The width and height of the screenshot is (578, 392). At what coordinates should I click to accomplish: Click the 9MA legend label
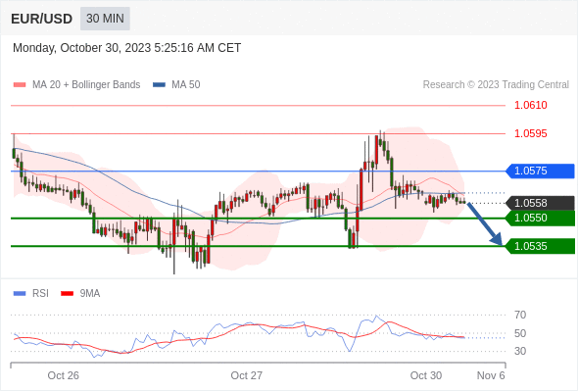[90, 294]
